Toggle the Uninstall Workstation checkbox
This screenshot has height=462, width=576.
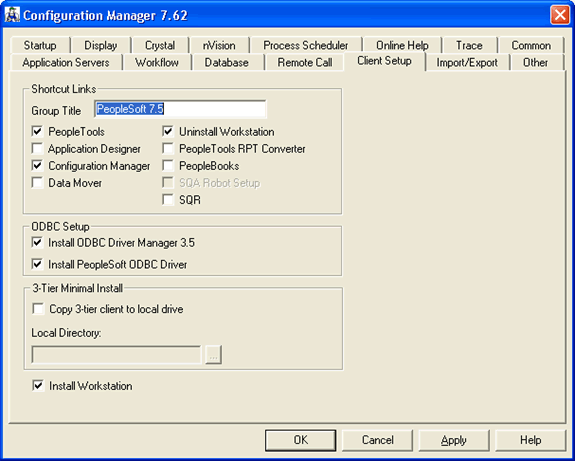coord(168,131)
